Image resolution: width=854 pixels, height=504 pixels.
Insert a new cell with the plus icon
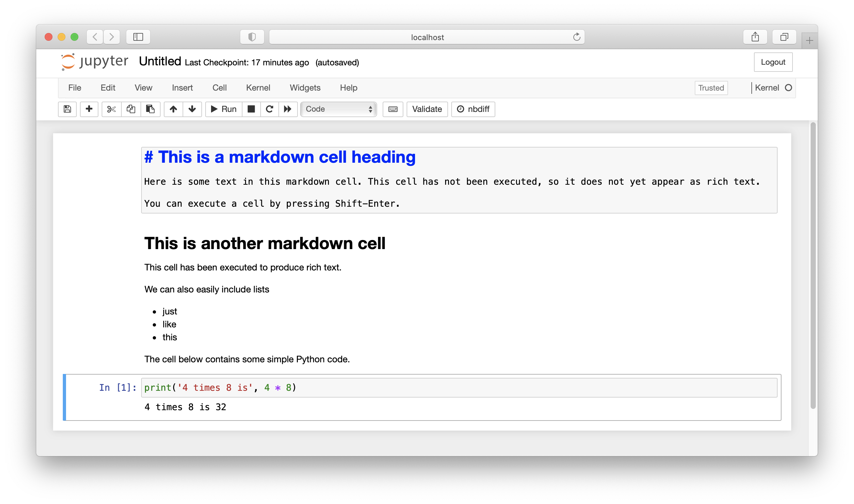[x=89, y=109]
